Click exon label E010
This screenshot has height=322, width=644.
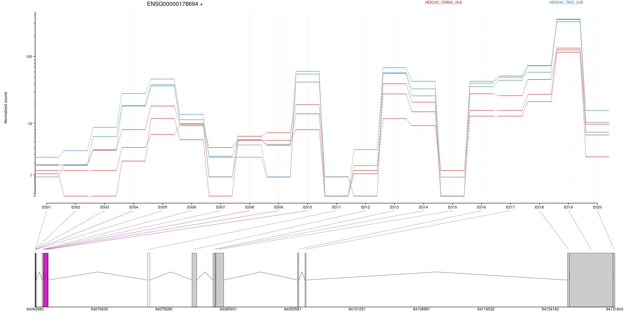[308, 207]
